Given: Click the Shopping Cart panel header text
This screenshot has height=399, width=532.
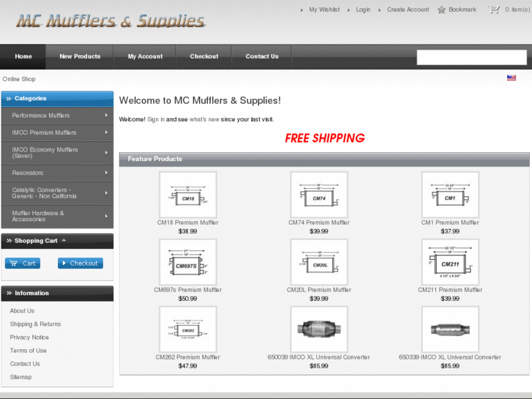Looking at the screenshot, I should pyautogui.click(x=36, y=240).
